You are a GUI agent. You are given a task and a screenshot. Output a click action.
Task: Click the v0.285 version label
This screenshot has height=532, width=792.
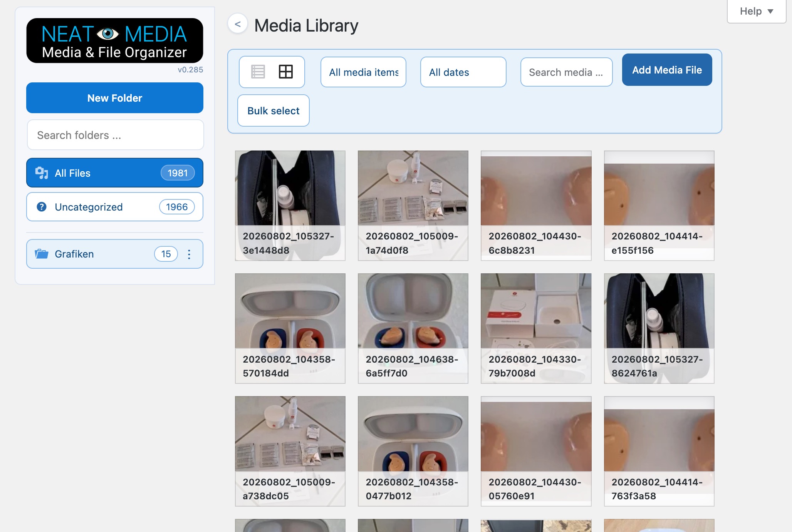[x=190, y=70]
